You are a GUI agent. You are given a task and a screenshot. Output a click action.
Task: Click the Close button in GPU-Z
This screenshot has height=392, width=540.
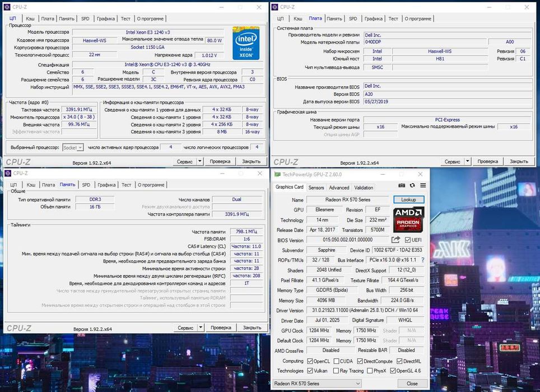tap(412, 384)
